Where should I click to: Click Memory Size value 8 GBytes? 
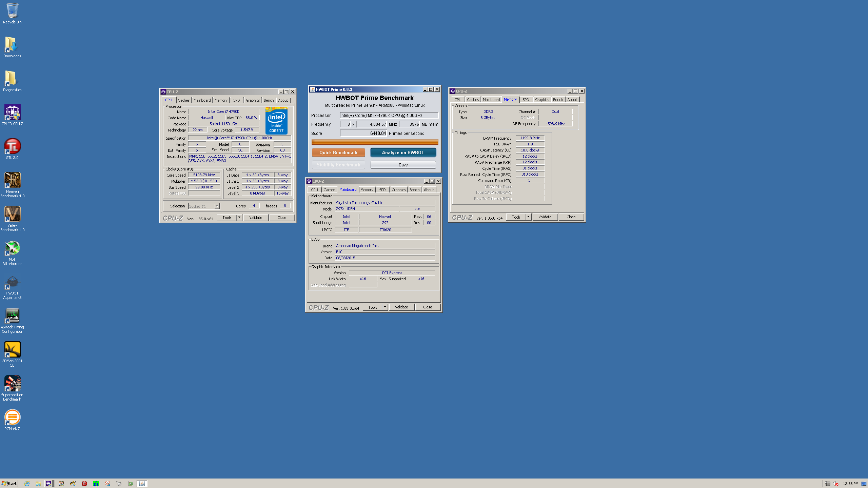point(488,118)
